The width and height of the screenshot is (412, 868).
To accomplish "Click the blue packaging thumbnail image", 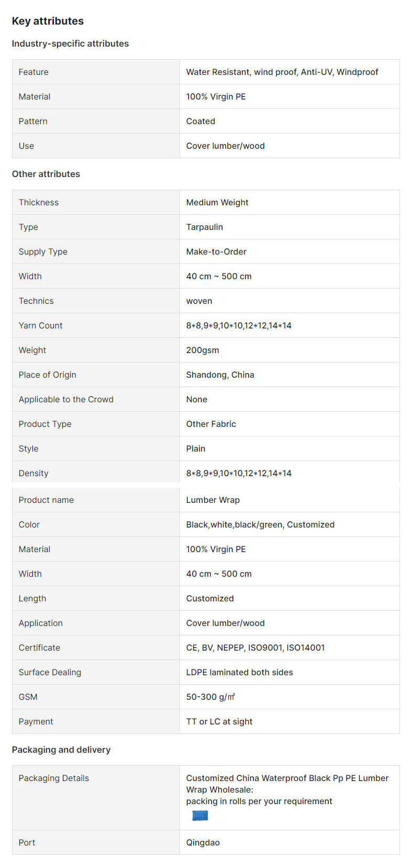I will point(200,816).
